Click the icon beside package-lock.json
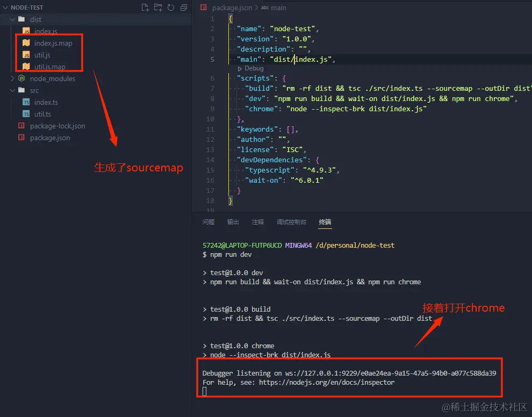This screenshot has height=417, width=532. tap(21, 126)
